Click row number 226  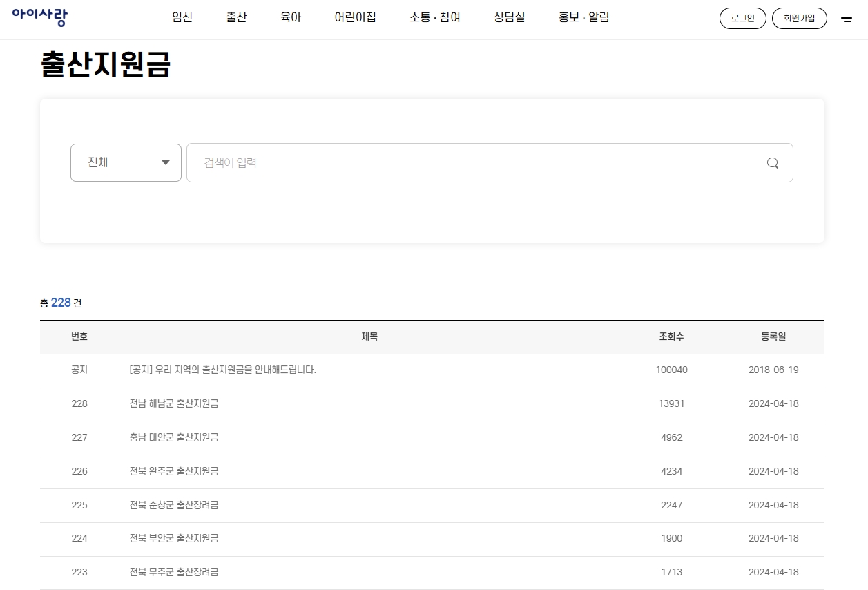(x=79, y=471)
